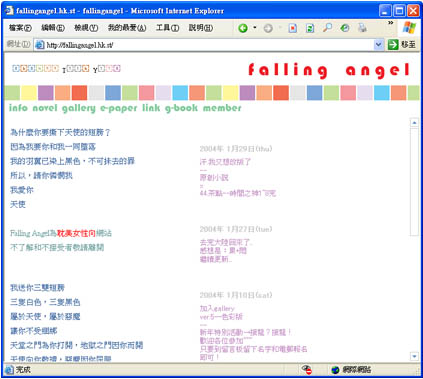Screen dimensions: 423x379
Task: Click the Print toolbar icon
Action: [x=362, y=28]
